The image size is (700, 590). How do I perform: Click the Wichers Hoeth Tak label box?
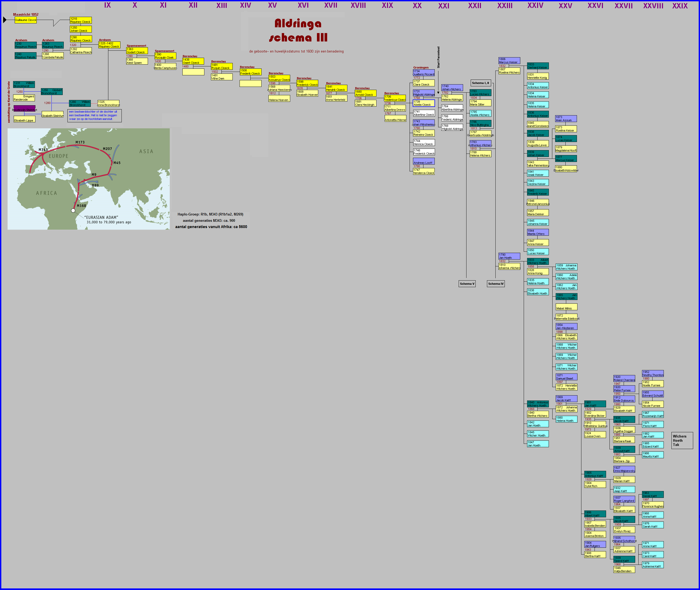[x=682, y=440]
